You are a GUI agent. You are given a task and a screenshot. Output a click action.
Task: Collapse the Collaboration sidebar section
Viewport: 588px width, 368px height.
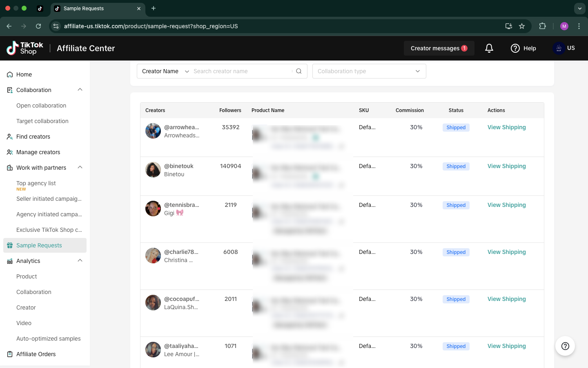click(x=80, y=90)
